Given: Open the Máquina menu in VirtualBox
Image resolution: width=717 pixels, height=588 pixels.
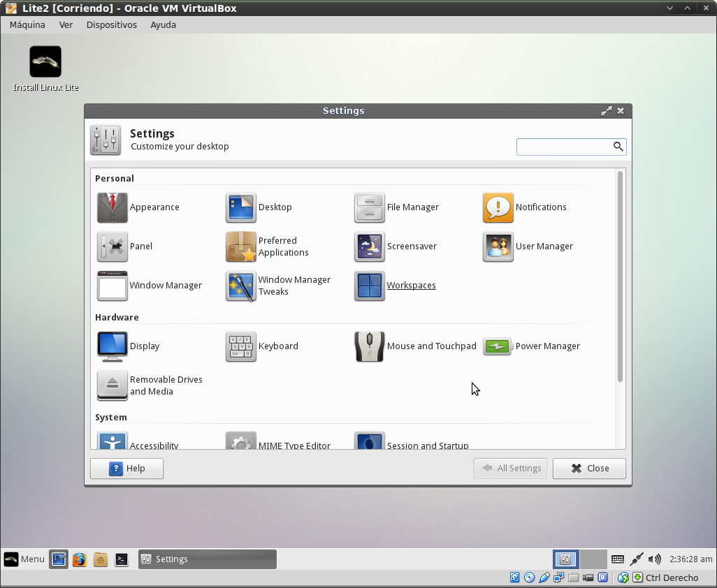Looking at the screenshot, I should [27, 24].
